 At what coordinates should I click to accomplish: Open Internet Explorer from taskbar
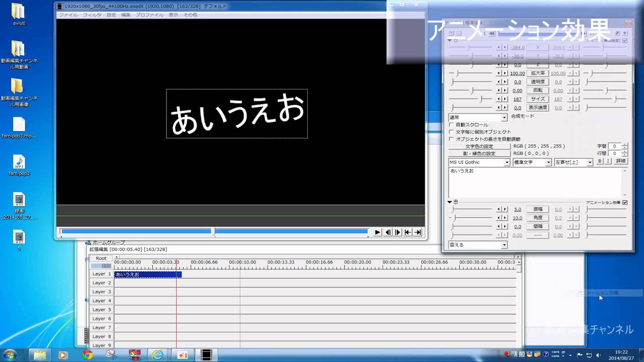[158, 355]
